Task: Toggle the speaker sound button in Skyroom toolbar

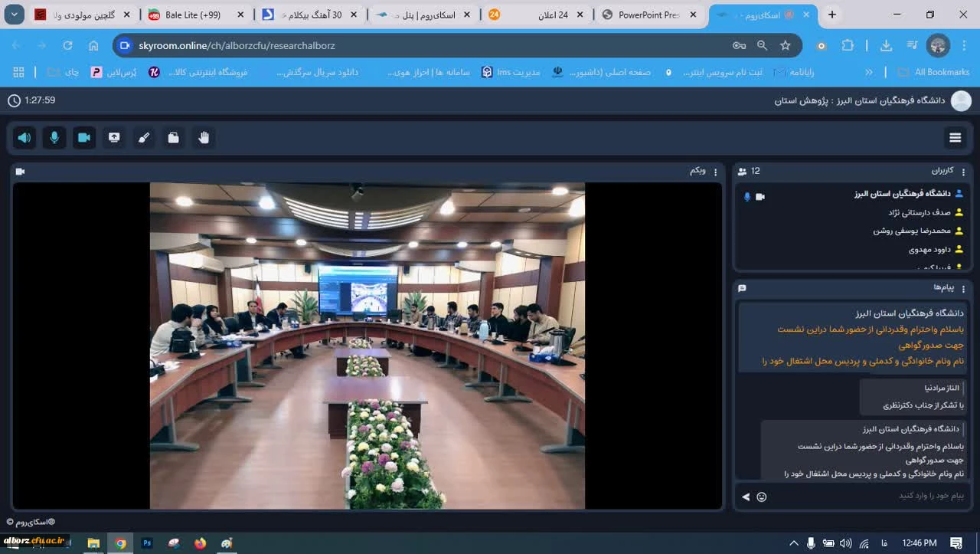Action: (24, 138)
